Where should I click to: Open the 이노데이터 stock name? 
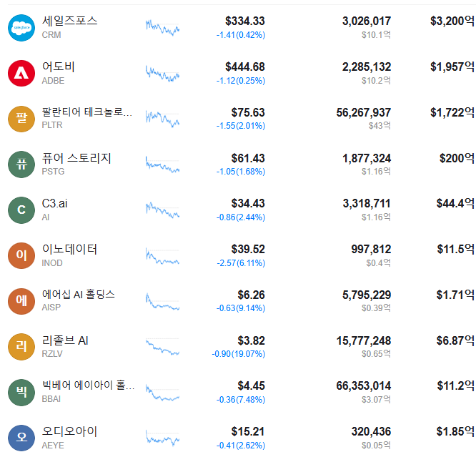click(69, 249)
